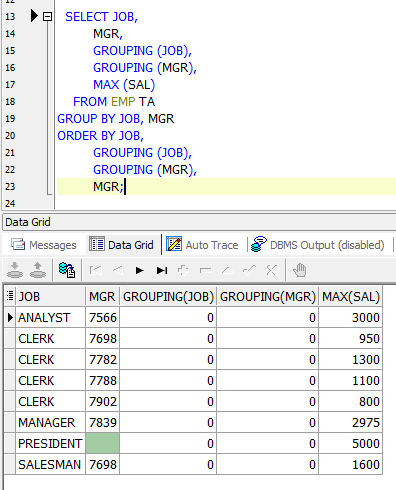396x490 pixels.
Task: Go to next record in grid
Action: click(140, 270)
